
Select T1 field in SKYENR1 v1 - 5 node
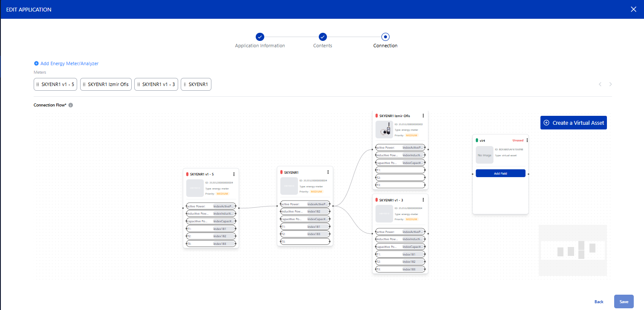211,229
